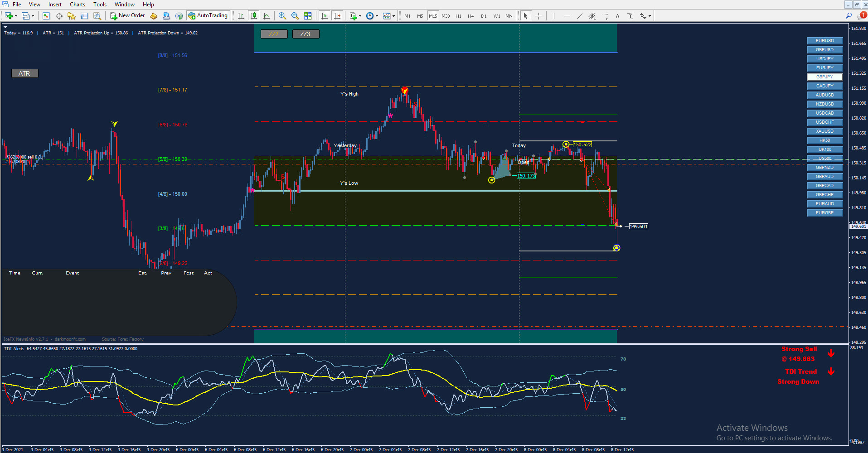Click the 149.601 price label

639,226
